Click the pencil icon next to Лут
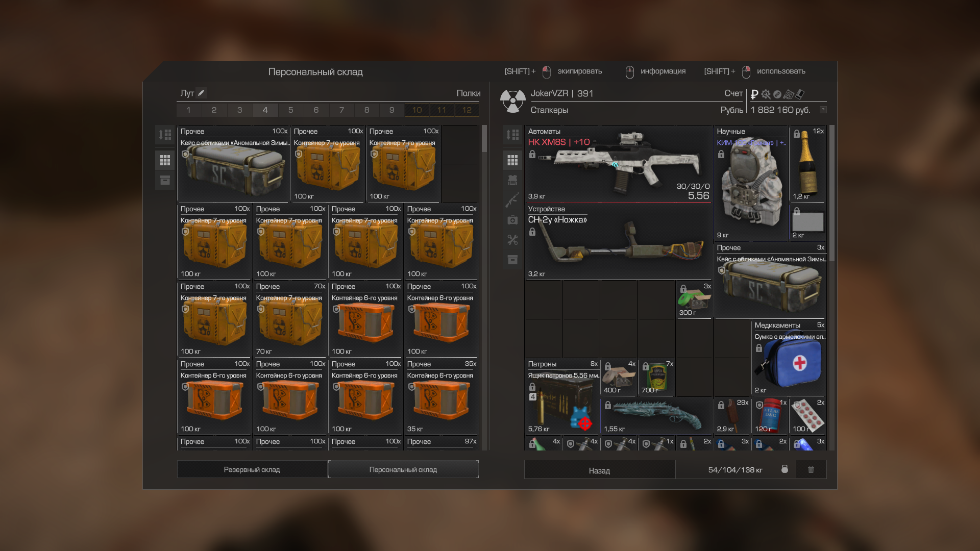Image resolution: width=980 pixels, height=551 pixels. click(201, 93)
